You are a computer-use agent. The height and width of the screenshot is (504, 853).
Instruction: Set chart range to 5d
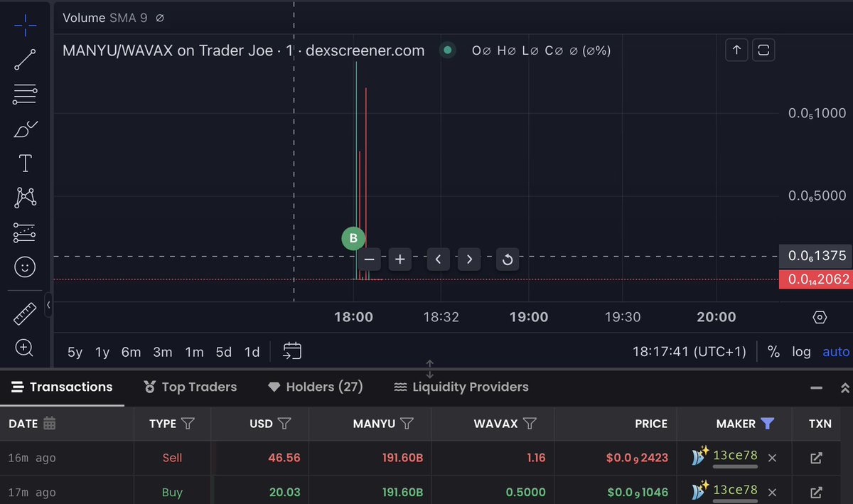click(x=224, y=352)
